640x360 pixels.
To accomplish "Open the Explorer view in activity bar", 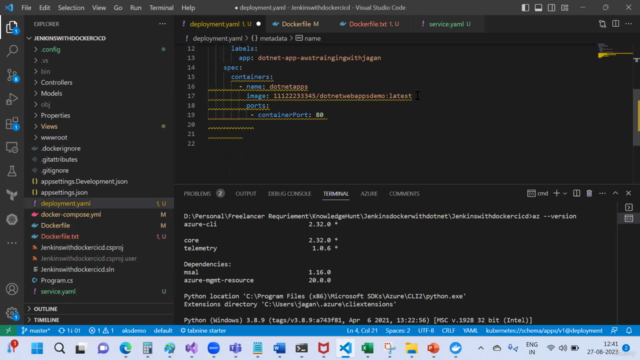I will click(12, 27).
